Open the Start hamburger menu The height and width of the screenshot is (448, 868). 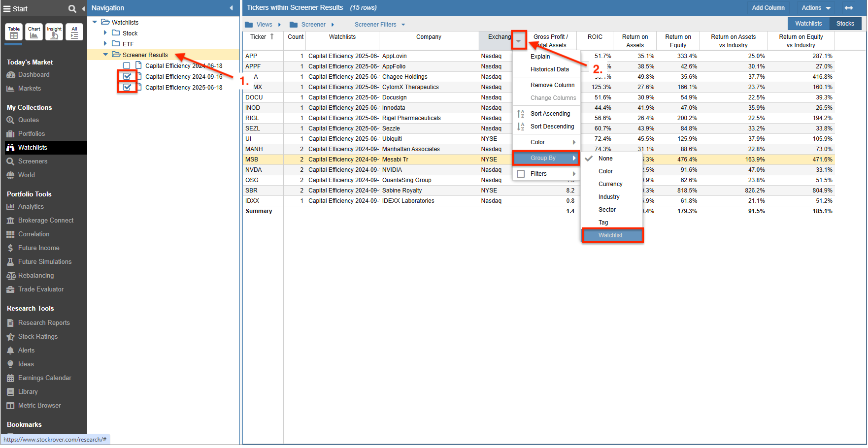[6, 9]
